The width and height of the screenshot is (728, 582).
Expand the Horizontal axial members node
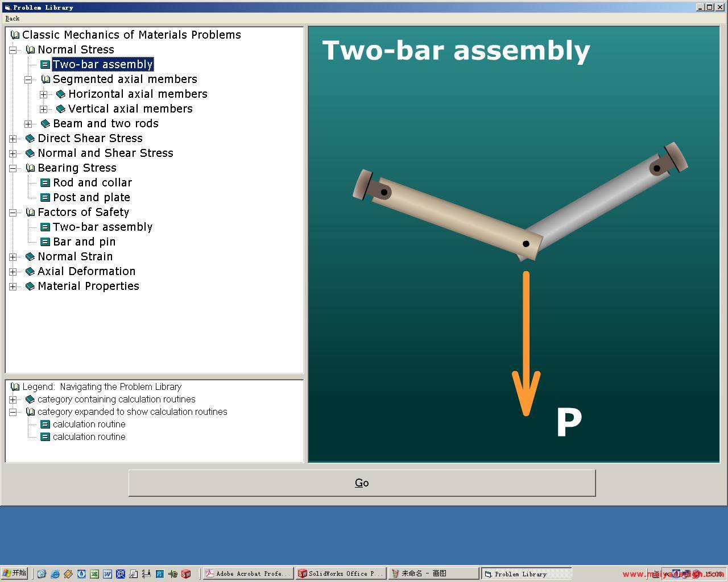point(43,94)
